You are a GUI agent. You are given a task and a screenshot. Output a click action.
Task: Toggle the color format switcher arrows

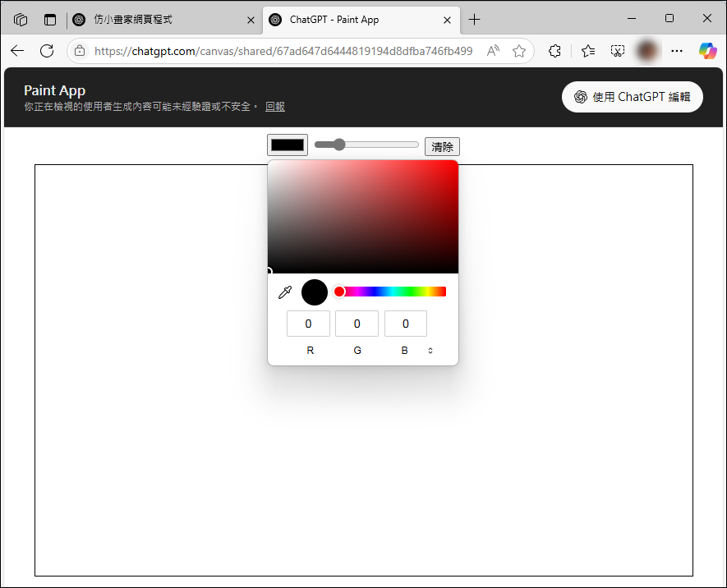pyautogui.click(x=430, y=351)
